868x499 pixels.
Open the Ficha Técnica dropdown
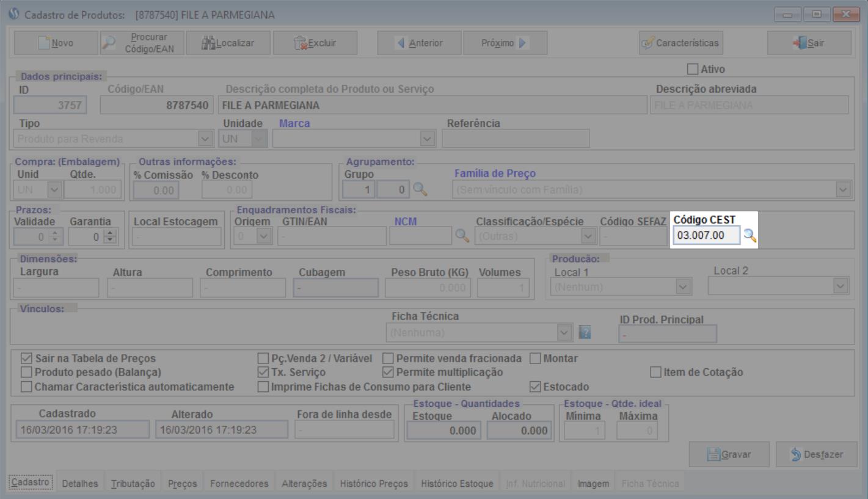[x=564, y=333]
